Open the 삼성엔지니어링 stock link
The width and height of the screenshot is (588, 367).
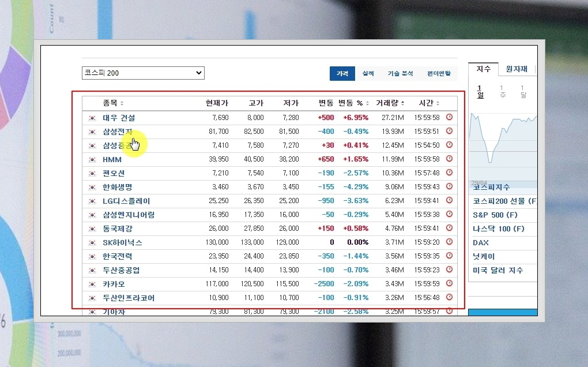click(129, 215)
